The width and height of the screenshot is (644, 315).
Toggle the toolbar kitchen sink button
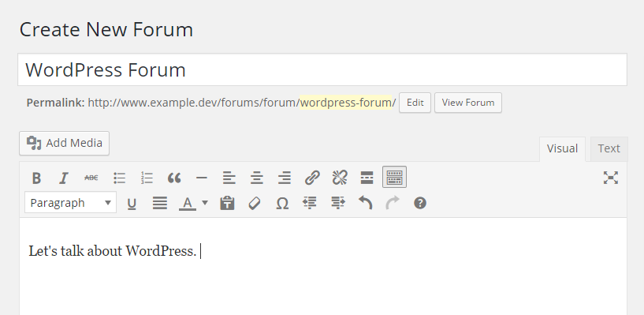[x=394, y=178]
